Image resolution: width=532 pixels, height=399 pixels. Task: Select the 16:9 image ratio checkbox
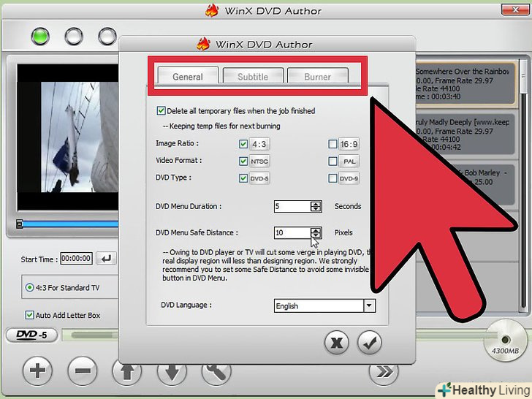point(332,144)
